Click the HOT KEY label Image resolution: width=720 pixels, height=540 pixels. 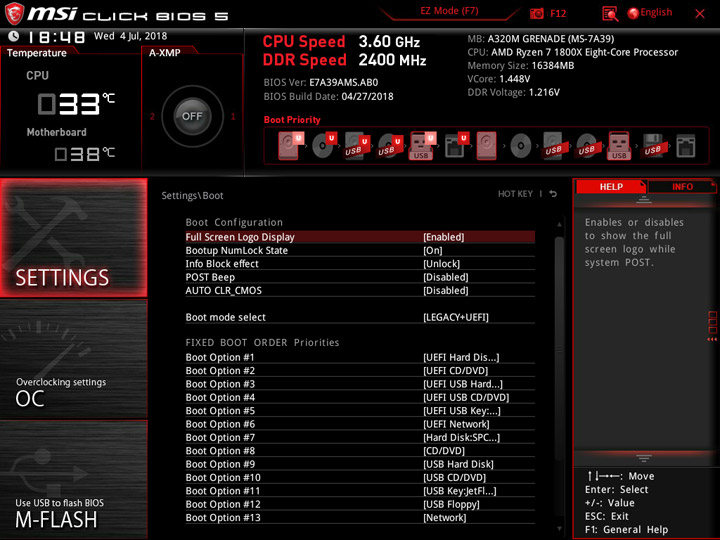pos(515,194)
